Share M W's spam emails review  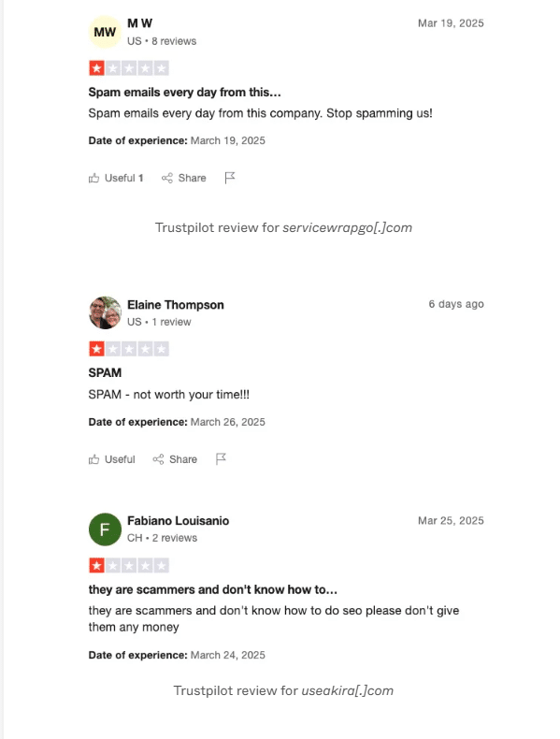click(183, 178)
